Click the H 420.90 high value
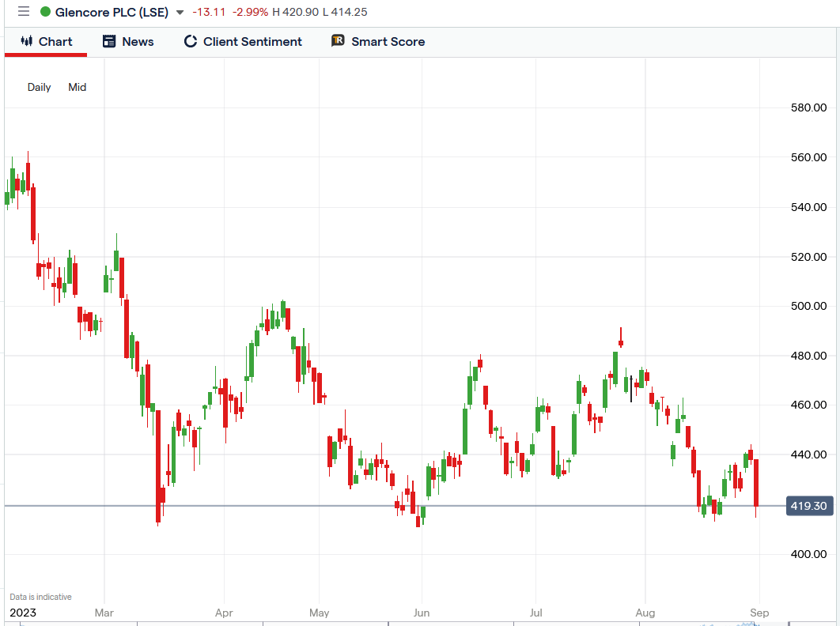The height and width of the screenshot is (626, 840). pos(296,12)
